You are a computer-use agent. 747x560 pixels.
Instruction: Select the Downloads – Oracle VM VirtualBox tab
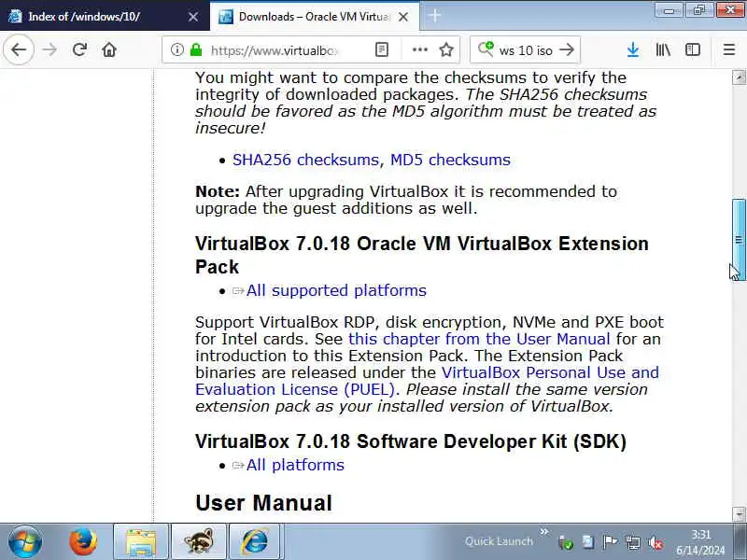315,16
